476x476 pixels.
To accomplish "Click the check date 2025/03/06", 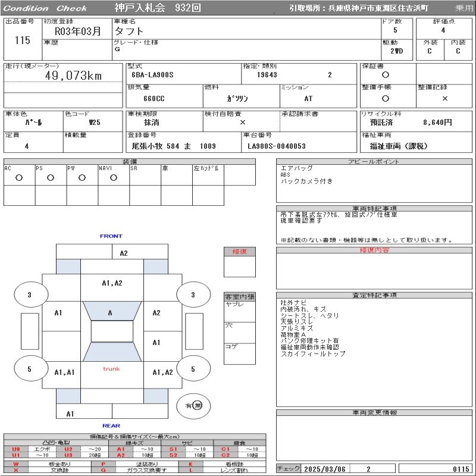I will point(325,469).
